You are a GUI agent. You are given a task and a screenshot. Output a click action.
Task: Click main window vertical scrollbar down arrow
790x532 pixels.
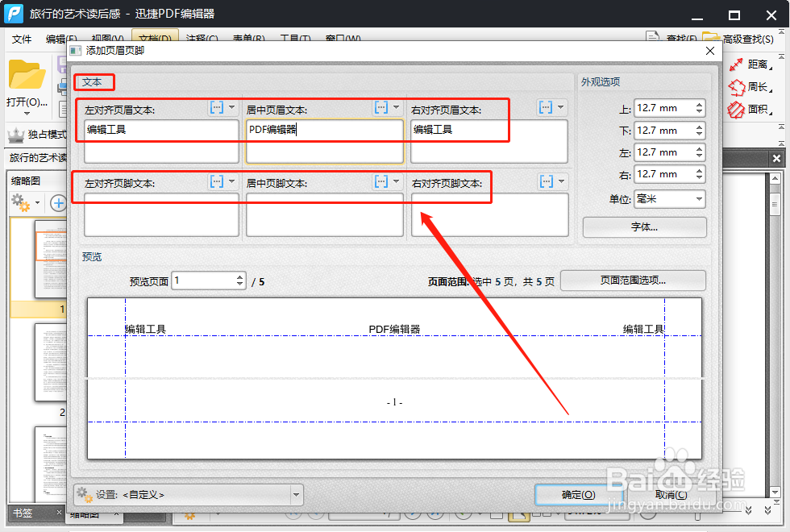click(775, 493)
